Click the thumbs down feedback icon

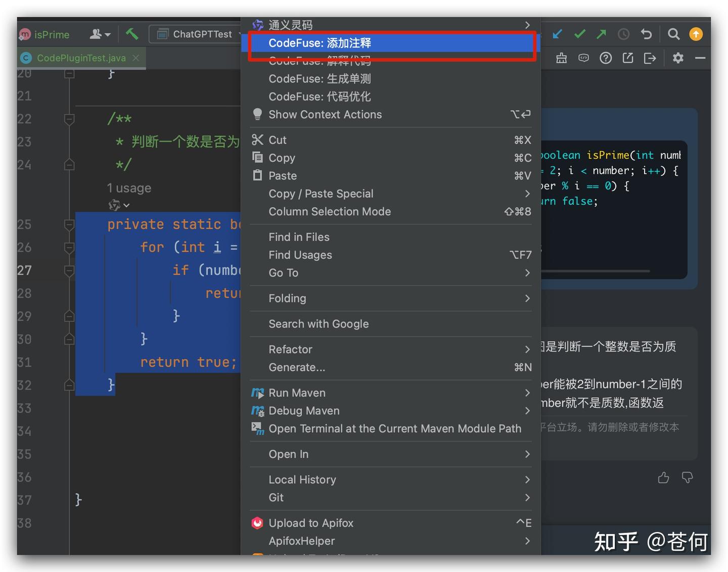(x=687, y=478)
